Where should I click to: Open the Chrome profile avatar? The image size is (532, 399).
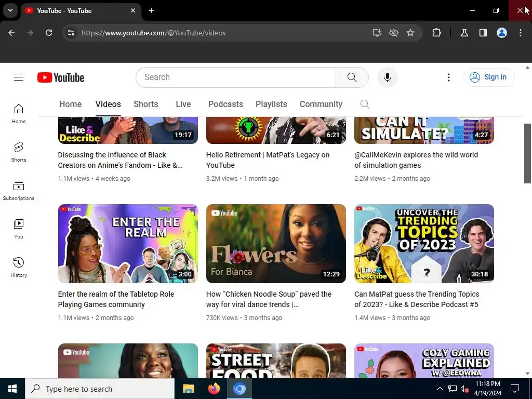[502, 33]
